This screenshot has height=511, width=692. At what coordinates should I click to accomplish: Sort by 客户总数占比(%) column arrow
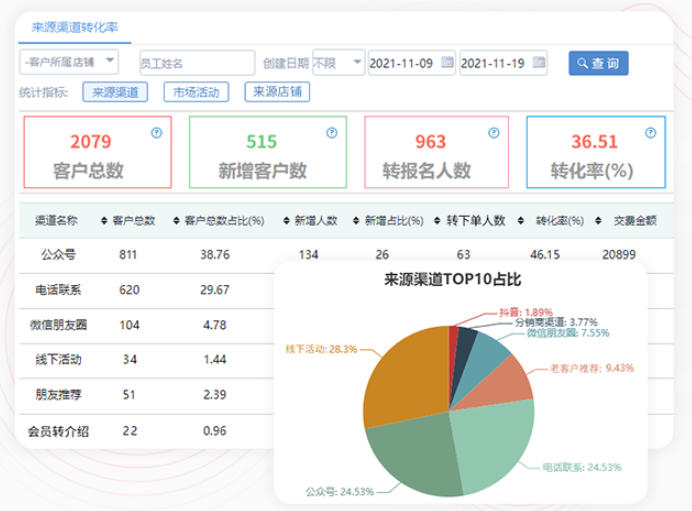(177, 220)
